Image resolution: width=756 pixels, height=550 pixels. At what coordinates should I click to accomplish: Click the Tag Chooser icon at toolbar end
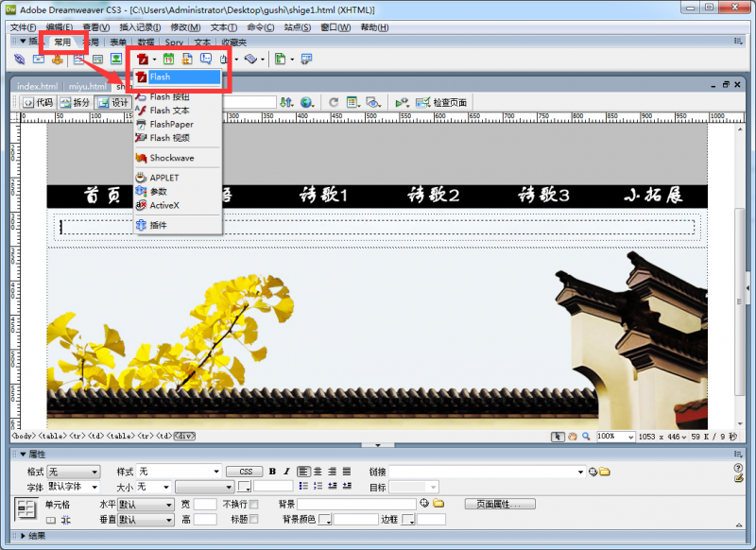(306, 60)
